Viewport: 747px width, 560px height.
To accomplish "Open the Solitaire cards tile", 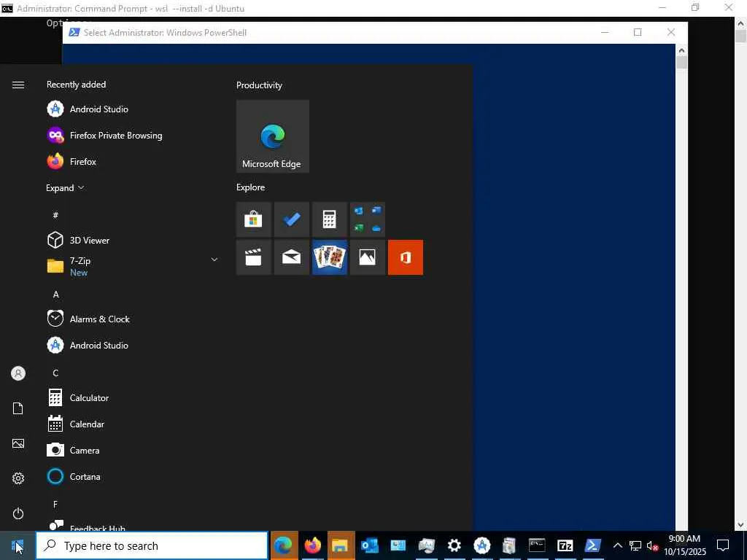I will click(329, 257).
